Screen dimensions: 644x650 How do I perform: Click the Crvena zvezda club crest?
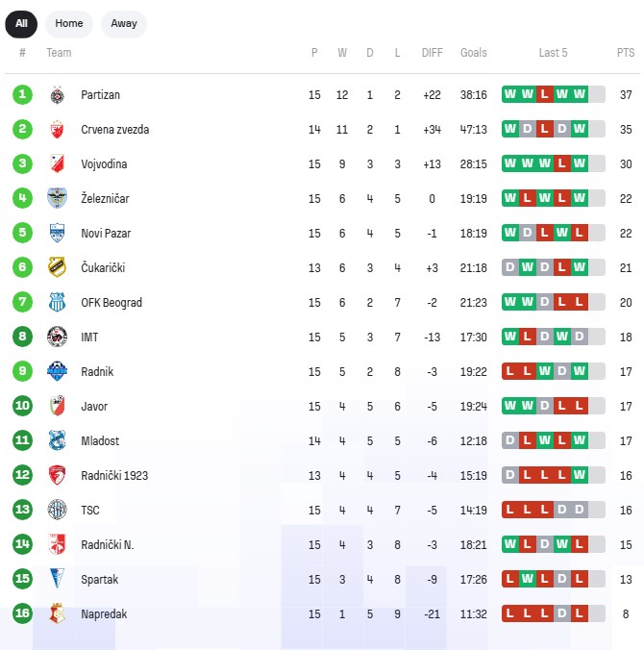(57, 130)
